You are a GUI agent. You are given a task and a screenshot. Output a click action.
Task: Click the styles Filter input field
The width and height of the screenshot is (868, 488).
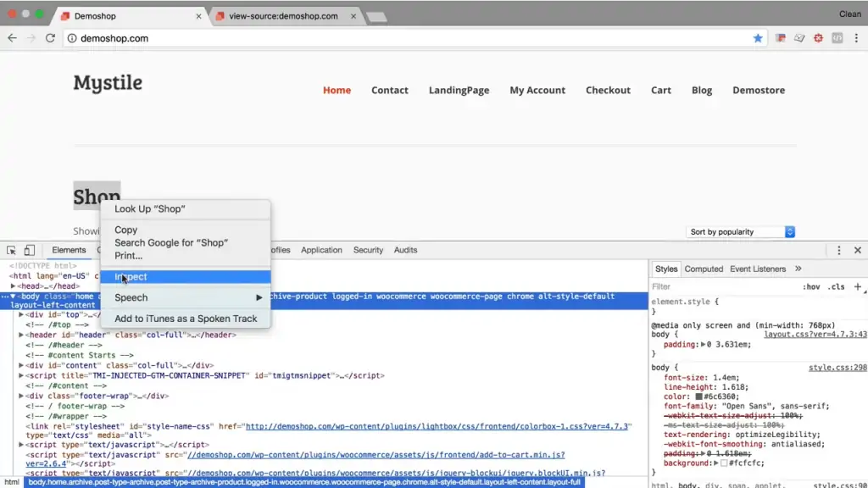[x=678, y=286]
